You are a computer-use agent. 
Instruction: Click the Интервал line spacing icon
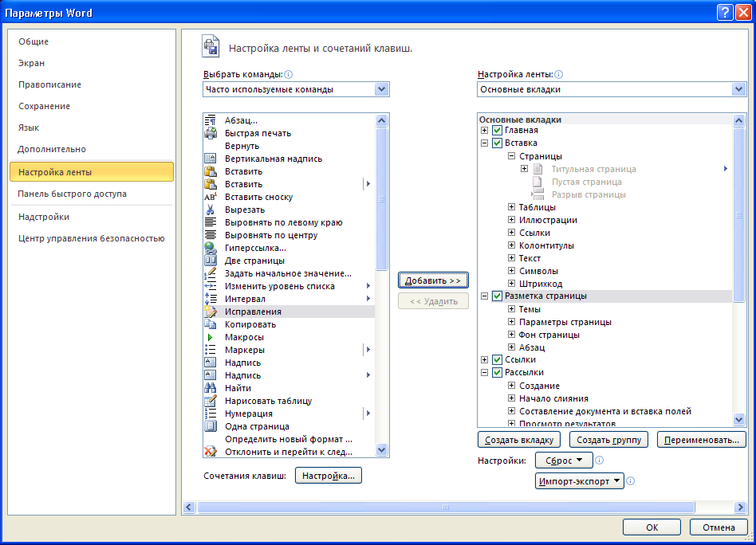[211, 299]
